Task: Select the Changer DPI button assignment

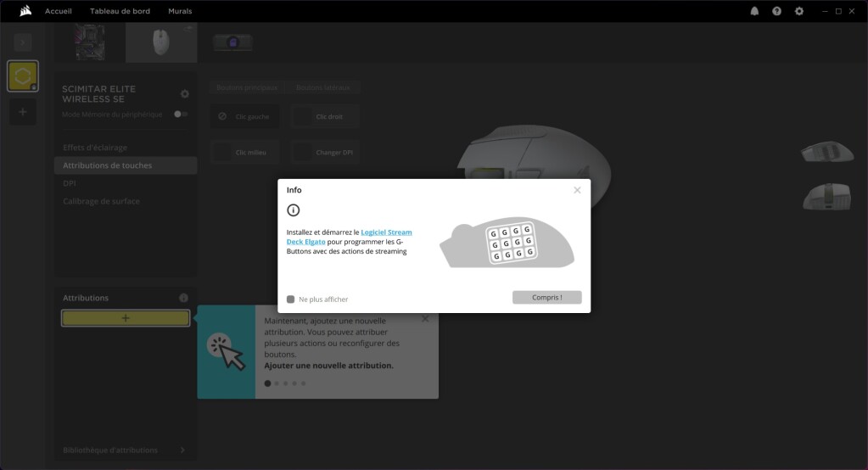Action: [x=326, y=152]
